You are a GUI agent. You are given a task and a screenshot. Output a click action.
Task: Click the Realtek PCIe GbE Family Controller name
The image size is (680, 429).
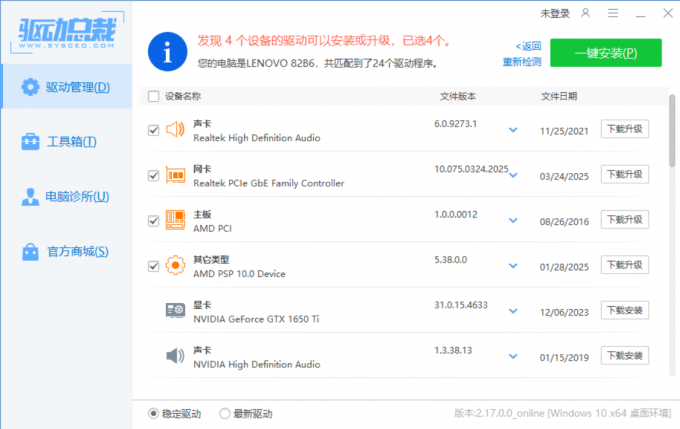click(269, 183)
